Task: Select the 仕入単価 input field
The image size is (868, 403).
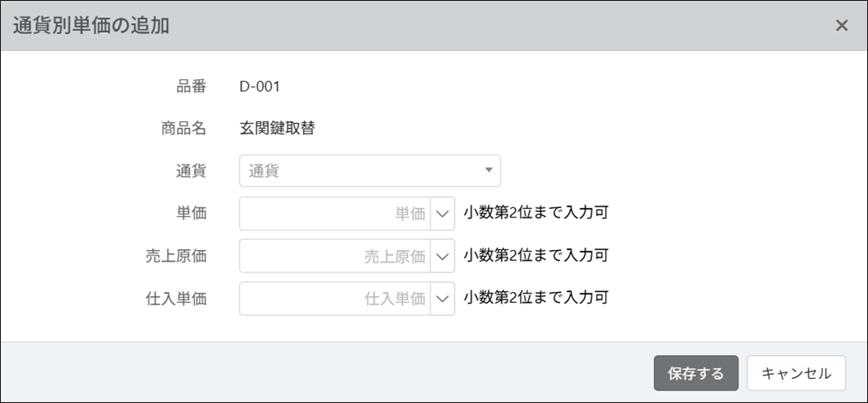Action: (x=334, y=298)
